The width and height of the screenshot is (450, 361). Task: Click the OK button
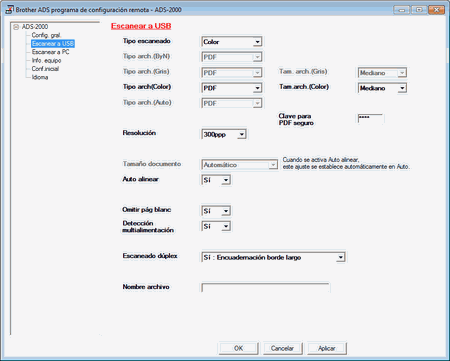coord(238,348)
